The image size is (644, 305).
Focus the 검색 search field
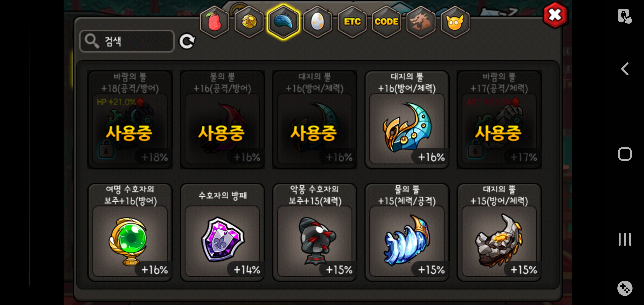pyautogui.click(x=127, y=41)
